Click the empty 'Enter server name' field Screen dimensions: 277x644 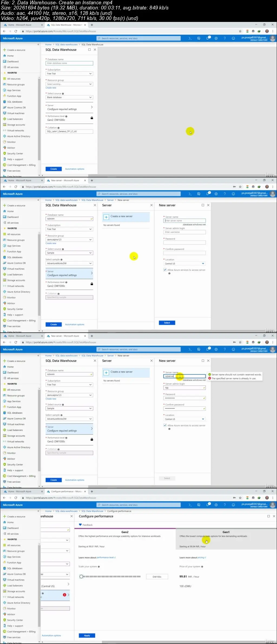184,221
